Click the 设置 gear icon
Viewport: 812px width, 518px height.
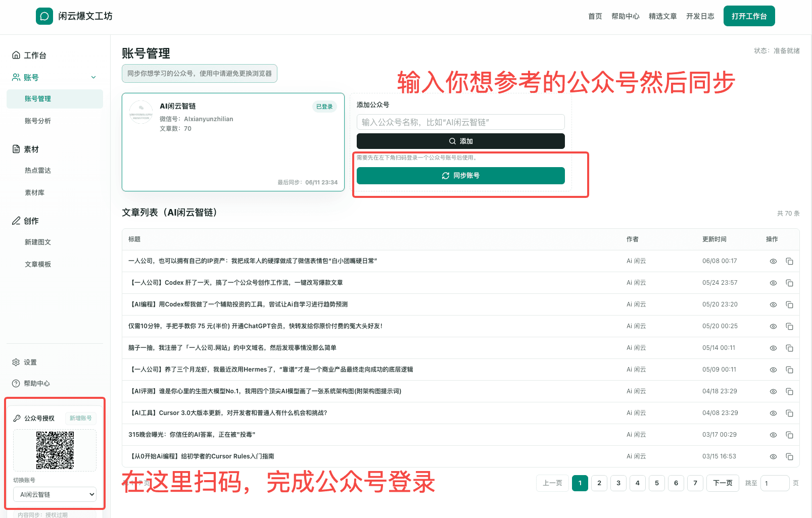coord(16,362)
